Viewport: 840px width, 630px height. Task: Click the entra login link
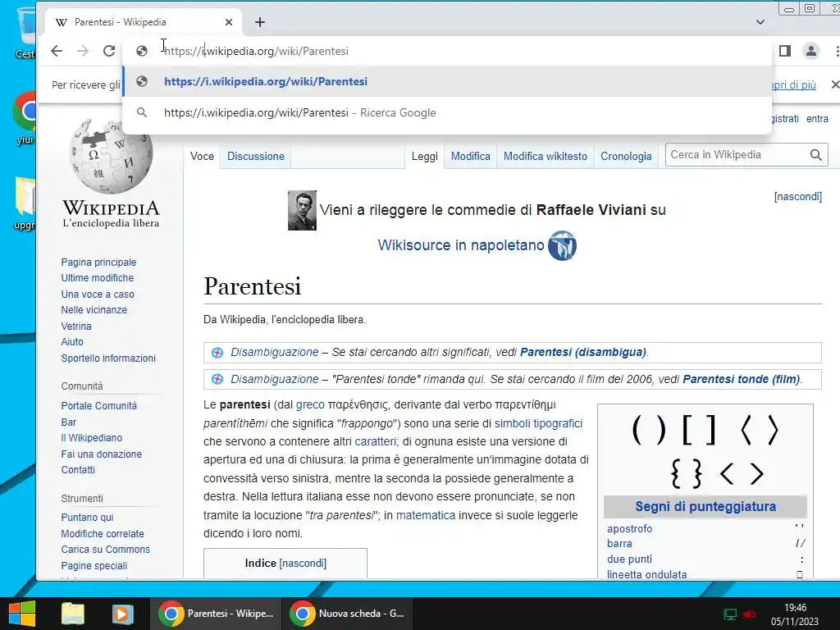pos(818,118)
